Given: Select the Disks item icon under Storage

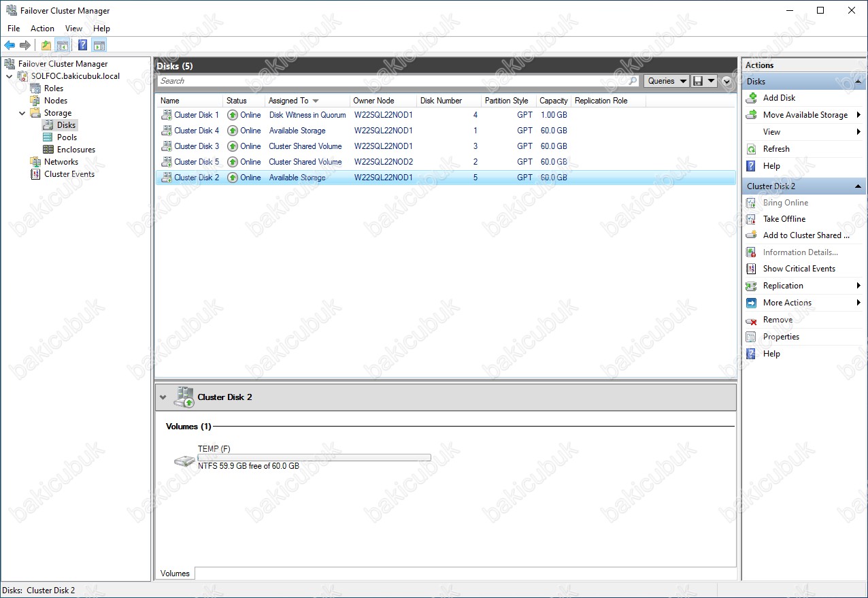Looking at the screenshot, I should pyautogui.click(x=48, y=125).
